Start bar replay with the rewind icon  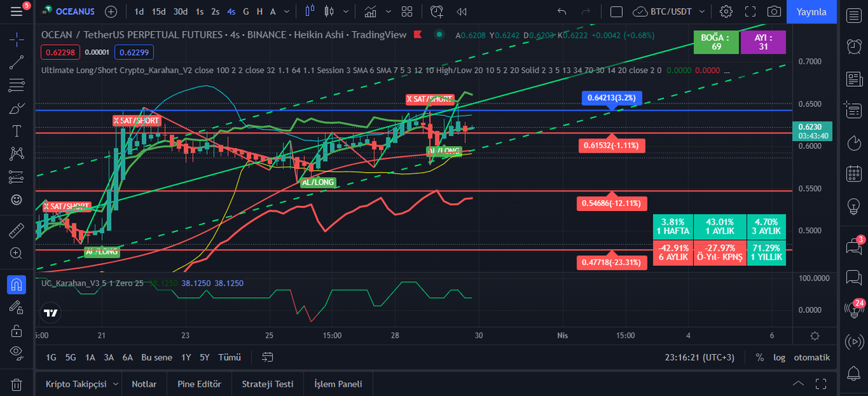click(461, 12)
